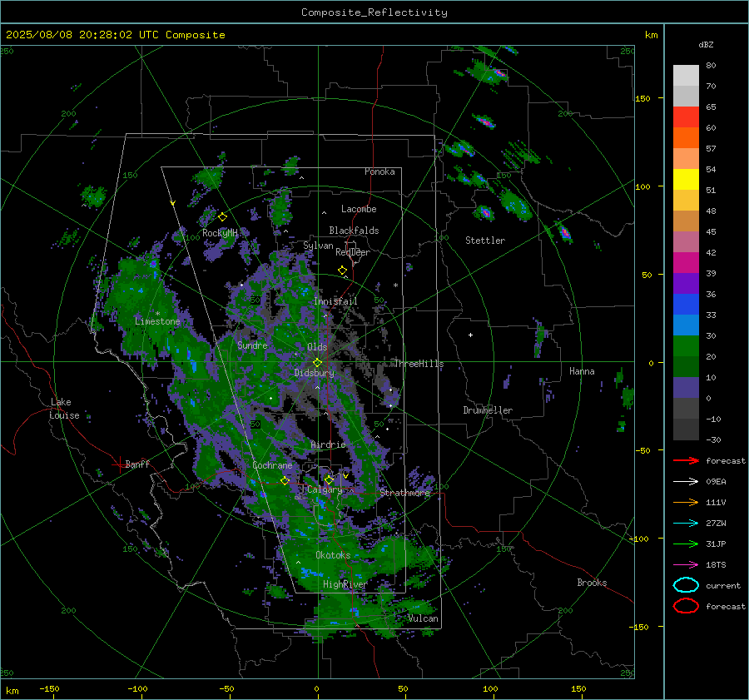
Task: Click the Cochrane town label
Action: tap(272, 465)
